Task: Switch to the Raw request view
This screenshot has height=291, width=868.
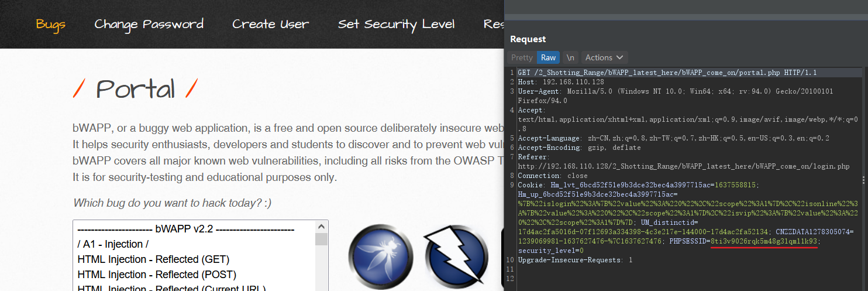Action: [548, 57]
